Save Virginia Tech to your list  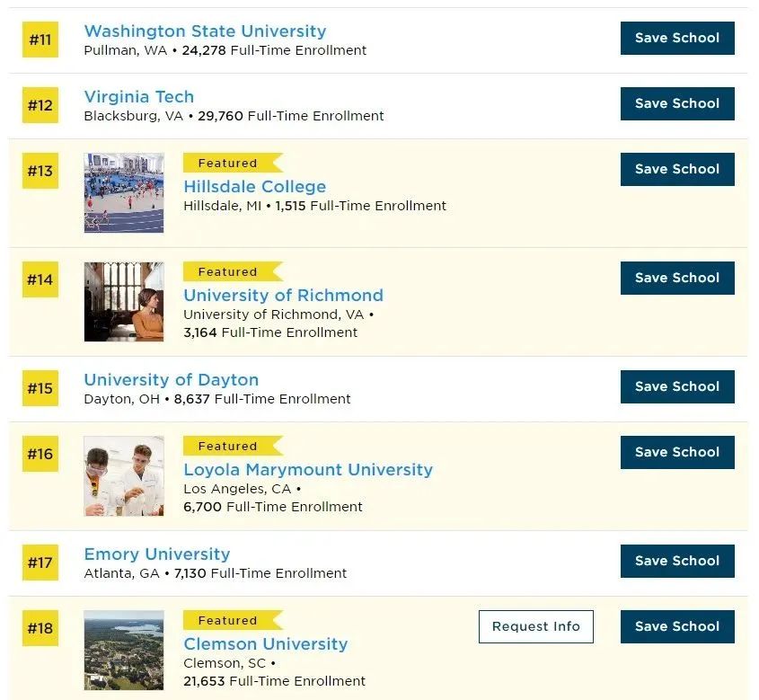[x=677, y=103]
